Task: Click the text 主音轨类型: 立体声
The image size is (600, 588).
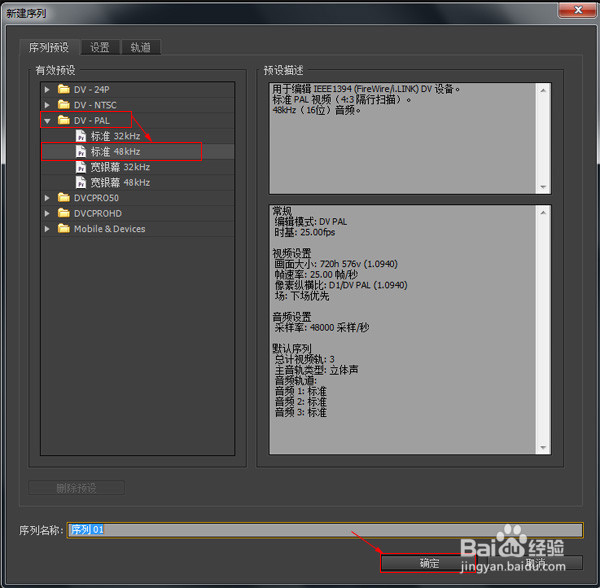Action: (316, 370)
